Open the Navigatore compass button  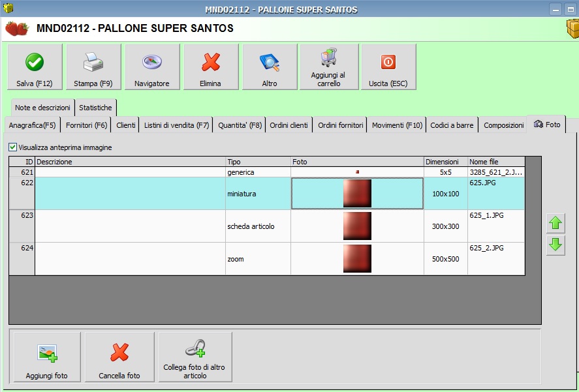pos(152,67)
